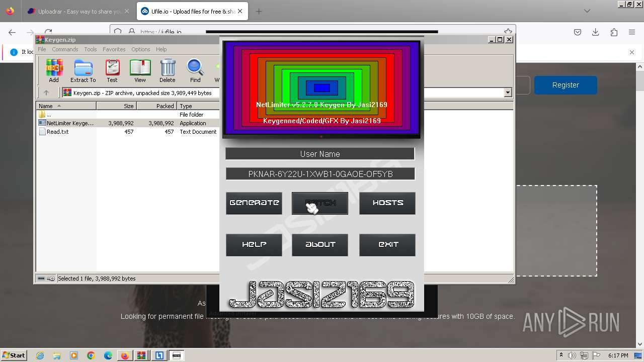Switch to Firefox from the taskbar

(125, 355)
